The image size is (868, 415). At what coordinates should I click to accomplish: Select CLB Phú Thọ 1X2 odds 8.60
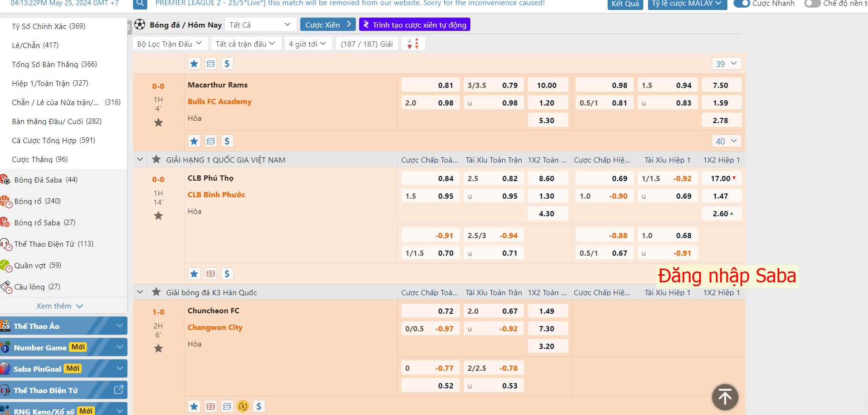(548, 178)
